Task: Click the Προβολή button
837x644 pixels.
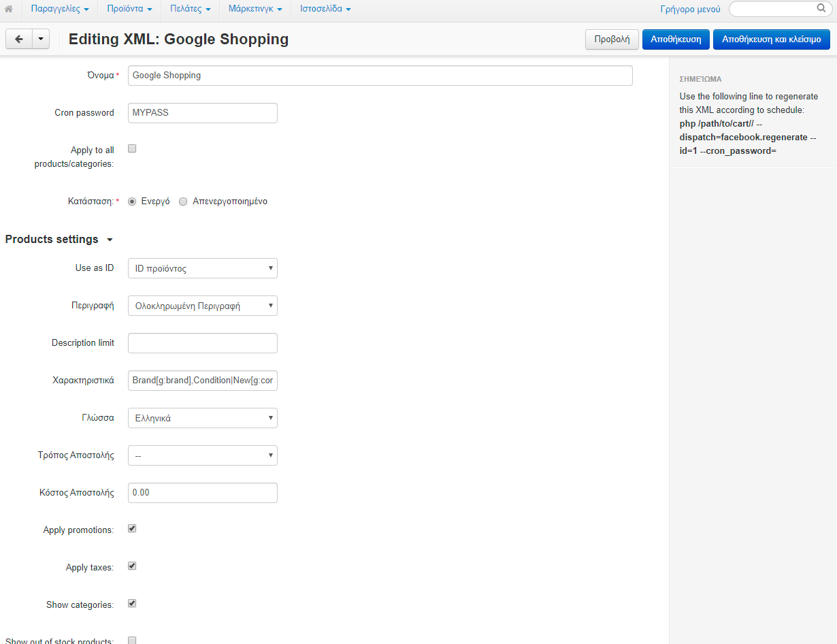Action: [x=612, y=39]
